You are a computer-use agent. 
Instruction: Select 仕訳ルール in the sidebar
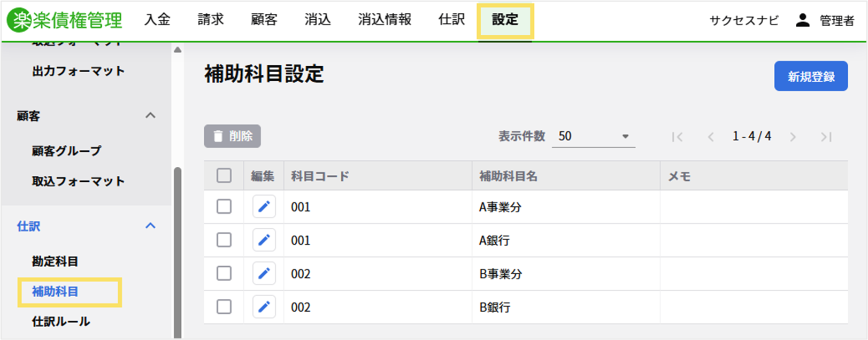tap(61, 322)
